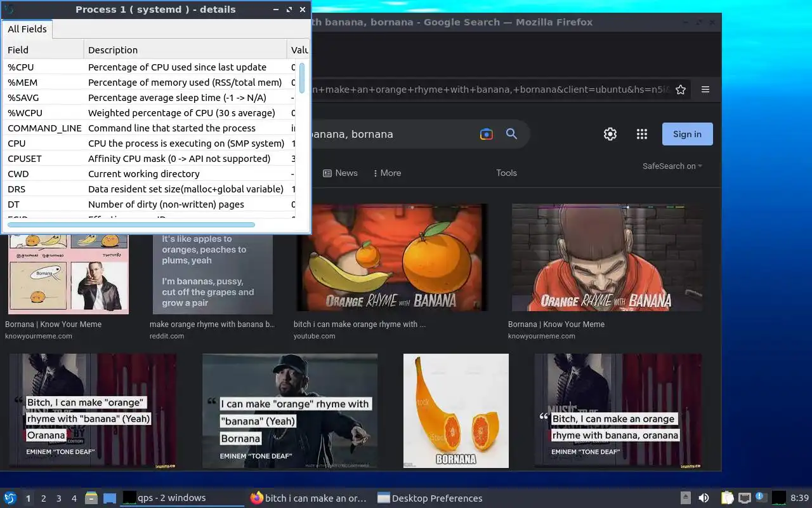Open the 'Bornana' Tone Deaf quote image

(290, 411)
